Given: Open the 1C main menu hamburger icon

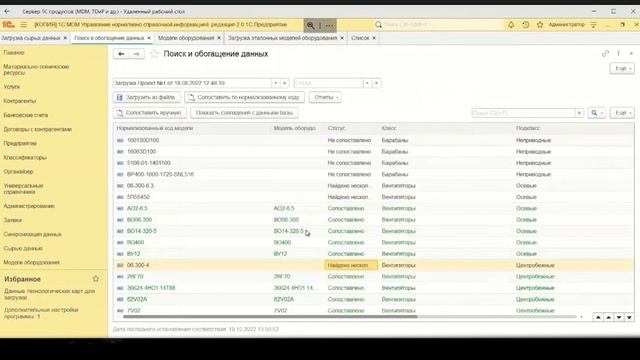Looking at the screenshot, I should (24, 25).
